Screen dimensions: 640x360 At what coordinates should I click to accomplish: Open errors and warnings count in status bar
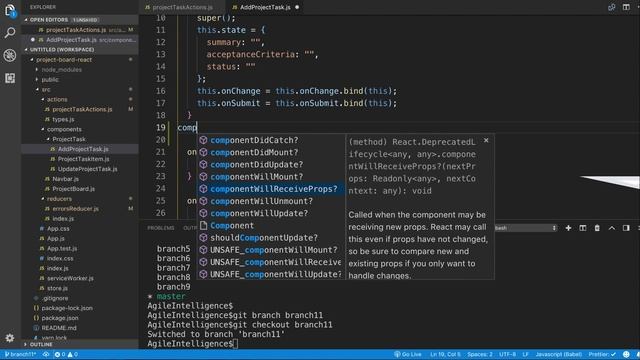pyautogui.click(x=66, y=354)
